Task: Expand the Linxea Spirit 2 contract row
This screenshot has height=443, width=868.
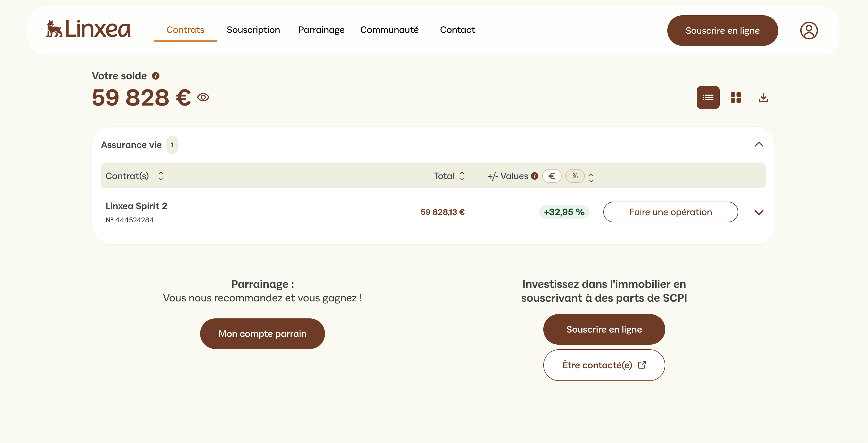Action: [759, 212]
